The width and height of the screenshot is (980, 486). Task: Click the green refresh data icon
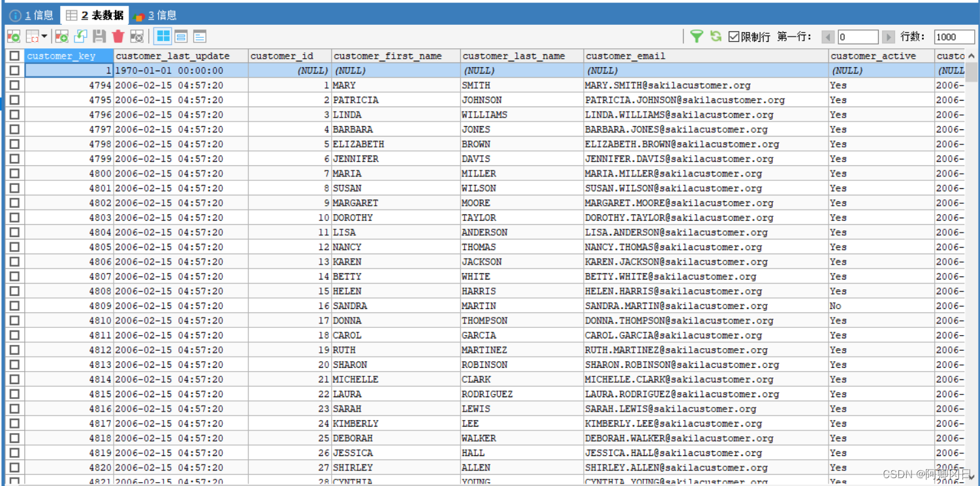716,37
